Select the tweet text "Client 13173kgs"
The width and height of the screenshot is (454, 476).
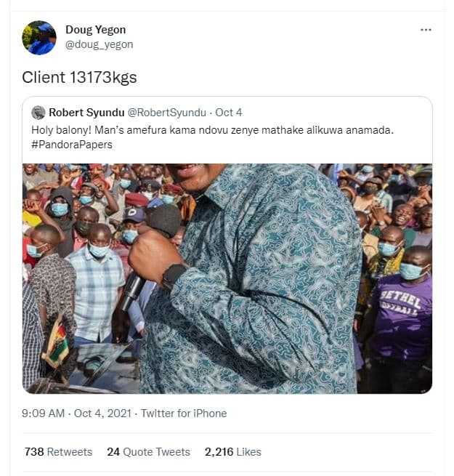tap(79, 77)
